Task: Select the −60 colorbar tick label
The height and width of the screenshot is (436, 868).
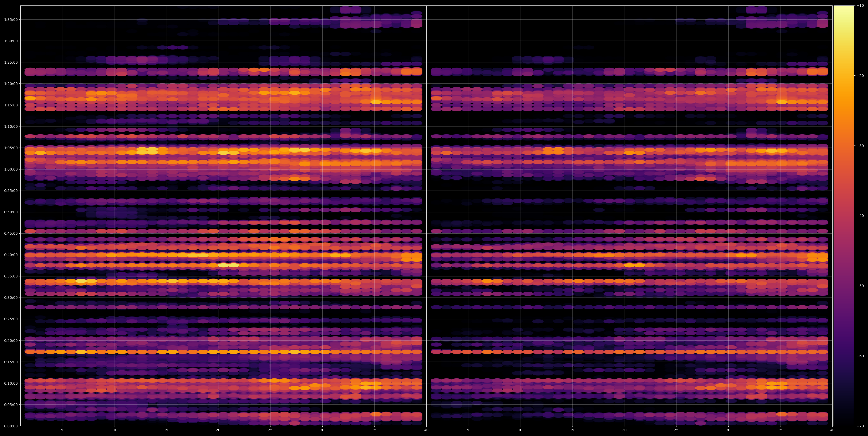Action: coord(860,356)
